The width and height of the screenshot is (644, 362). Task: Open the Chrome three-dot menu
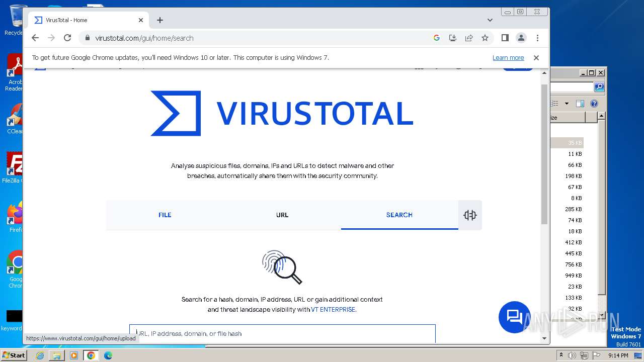tap(537, 38)
